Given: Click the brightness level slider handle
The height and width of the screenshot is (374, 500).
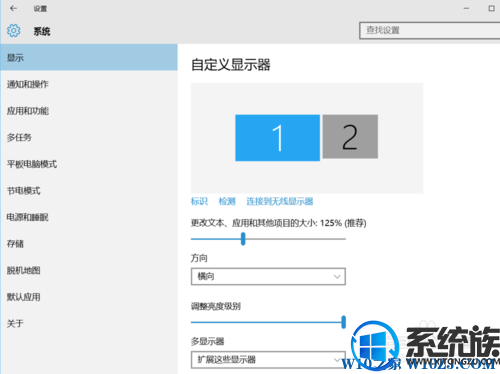Looking at the screenshot, I should (344, 322).
